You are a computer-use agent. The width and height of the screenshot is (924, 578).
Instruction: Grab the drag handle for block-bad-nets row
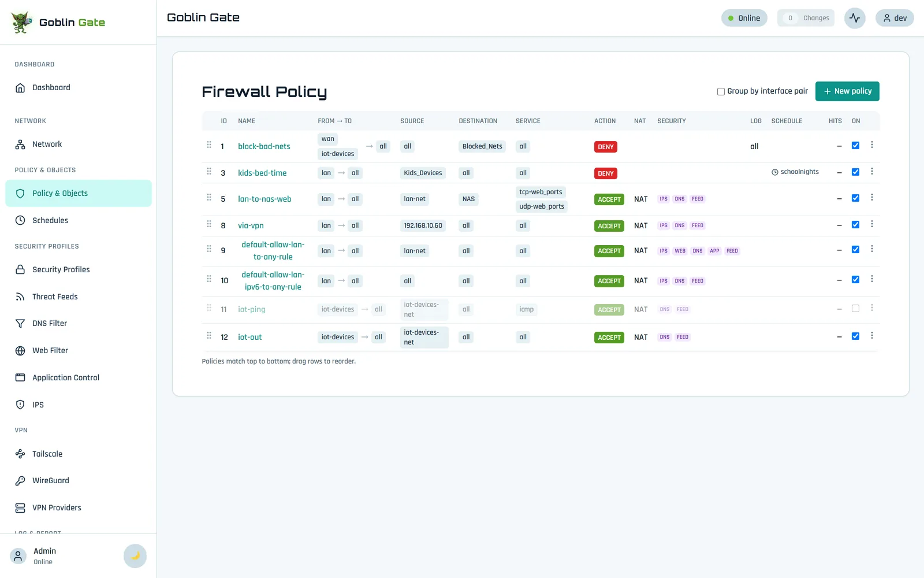209,145
